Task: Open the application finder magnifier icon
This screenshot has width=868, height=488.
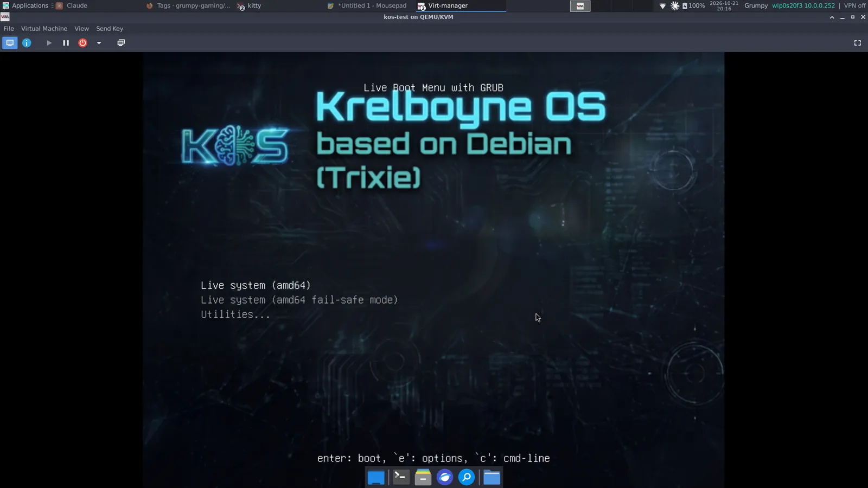Action: pyautogui.click(x=467, y=477)
